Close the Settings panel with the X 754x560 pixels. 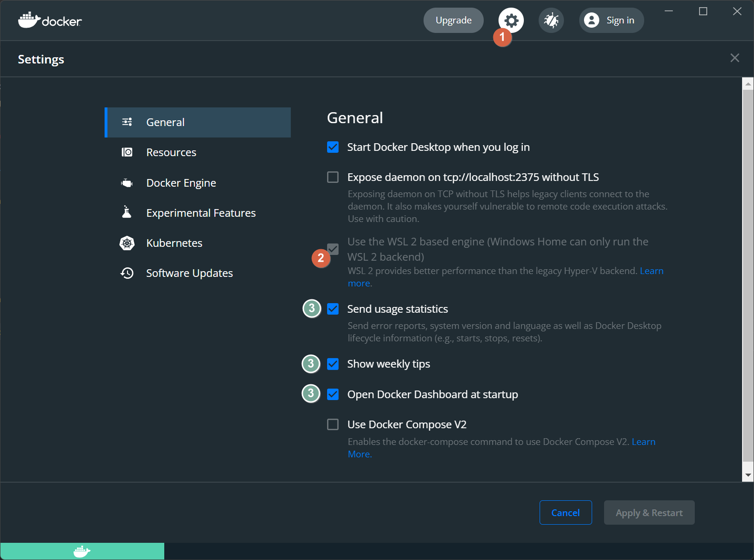click(735, 58)
